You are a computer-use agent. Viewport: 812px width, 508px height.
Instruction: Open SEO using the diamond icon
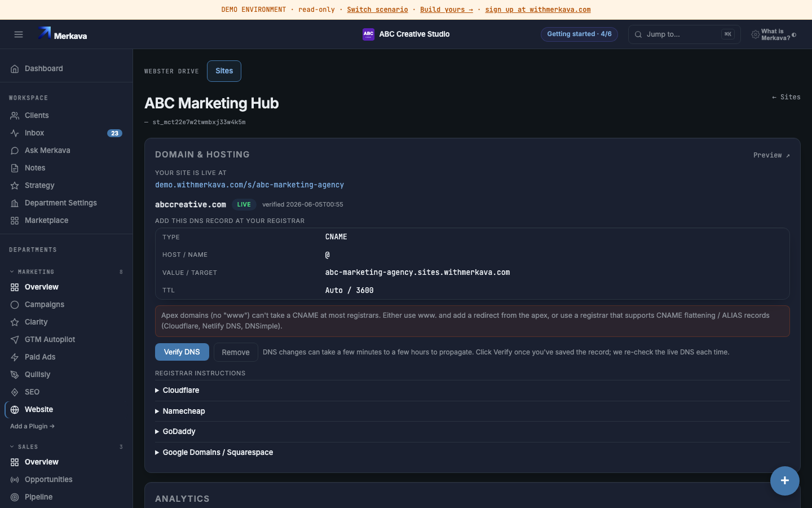pyautogui.click(x=15, y=392)
